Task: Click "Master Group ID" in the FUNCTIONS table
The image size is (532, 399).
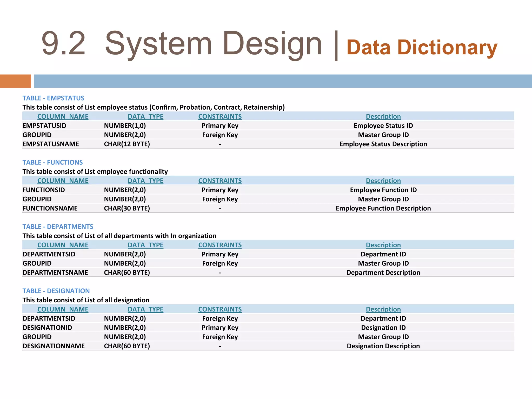Action: coord(383,199)
